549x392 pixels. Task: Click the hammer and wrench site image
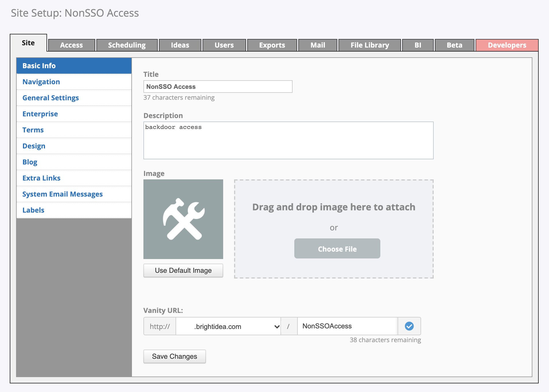183,219
